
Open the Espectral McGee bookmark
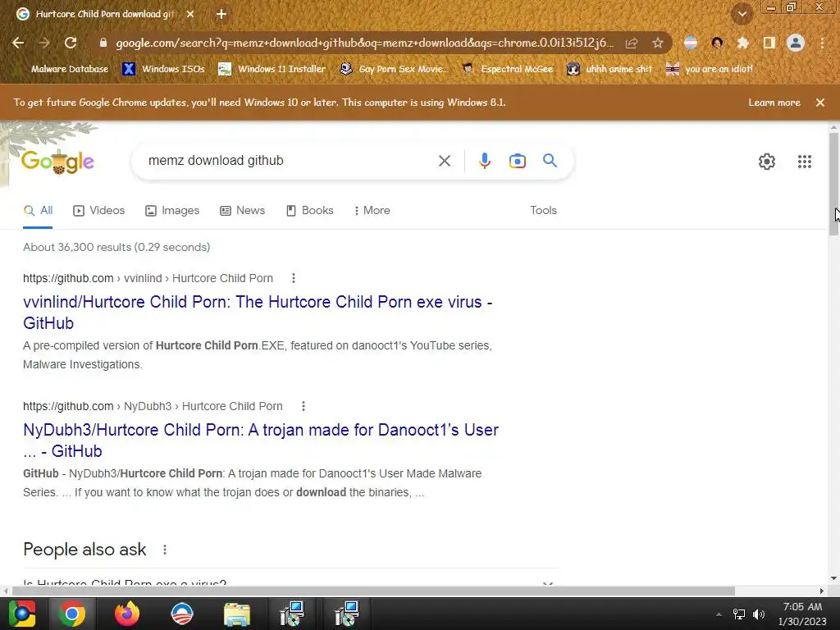507,69
